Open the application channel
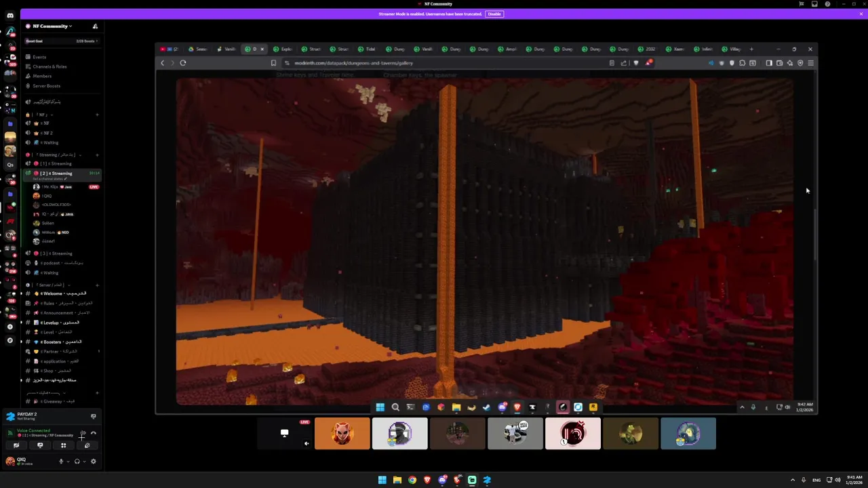 point(62,361)
